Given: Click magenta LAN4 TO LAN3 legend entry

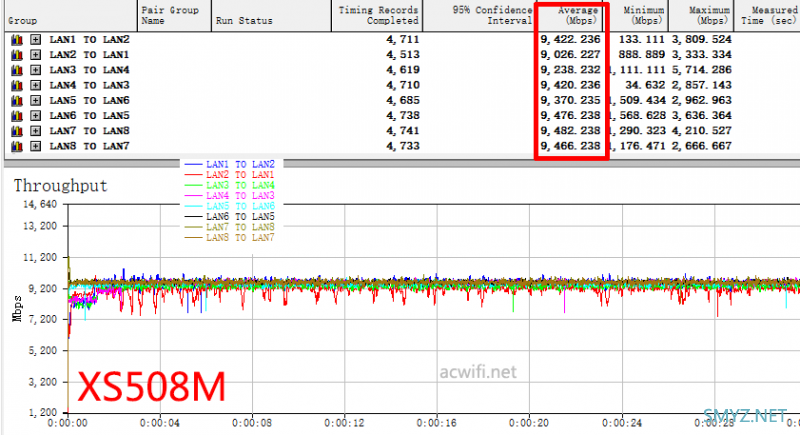Looking at the screenshot, I should (x=230, y=196).
